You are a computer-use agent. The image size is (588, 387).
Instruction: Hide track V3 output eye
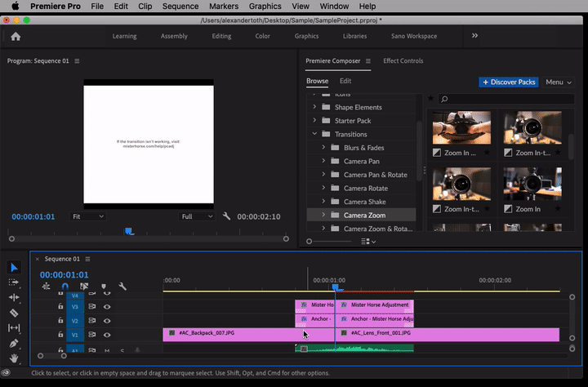[107, 307]
